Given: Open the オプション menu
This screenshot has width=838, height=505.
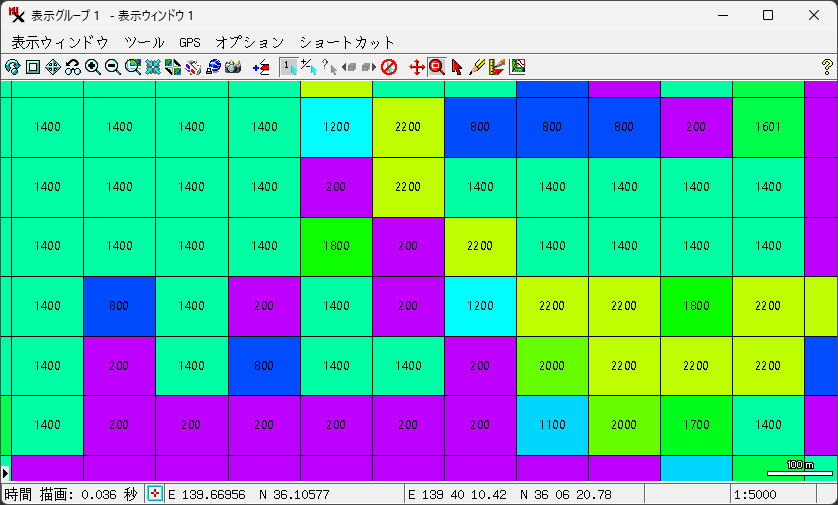Looking at the screenshot, I should (250, 42).
